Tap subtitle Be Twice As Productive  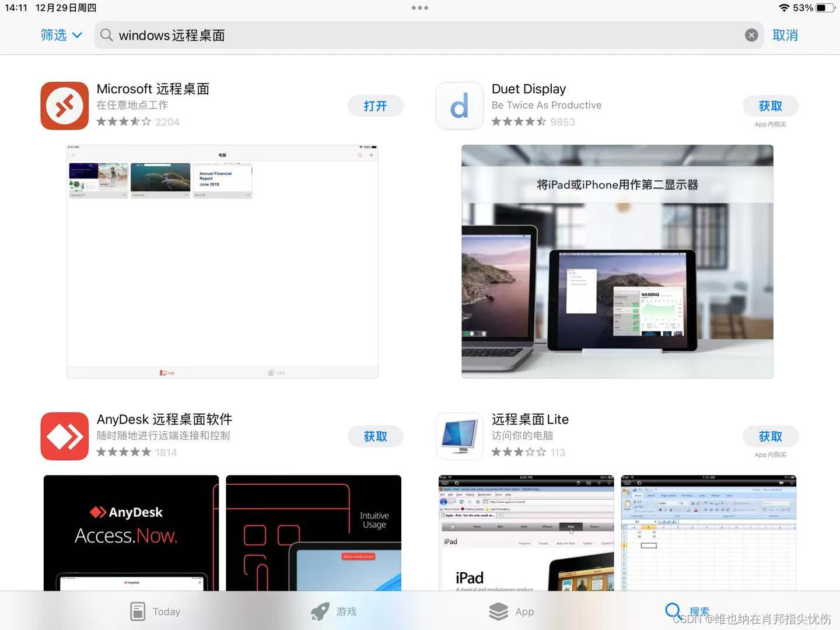(547, 105)
